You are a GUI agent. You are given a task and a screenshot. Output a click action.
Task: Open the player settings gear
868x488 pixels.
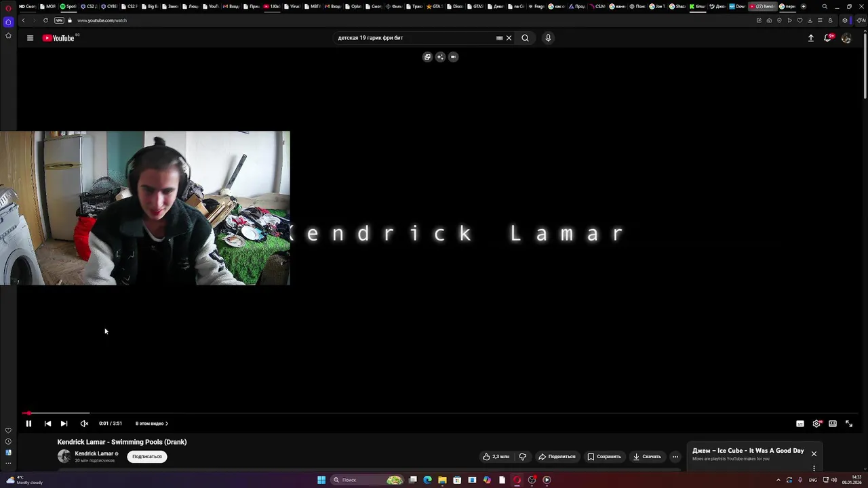pyautogui.click(x=816, y=424)
